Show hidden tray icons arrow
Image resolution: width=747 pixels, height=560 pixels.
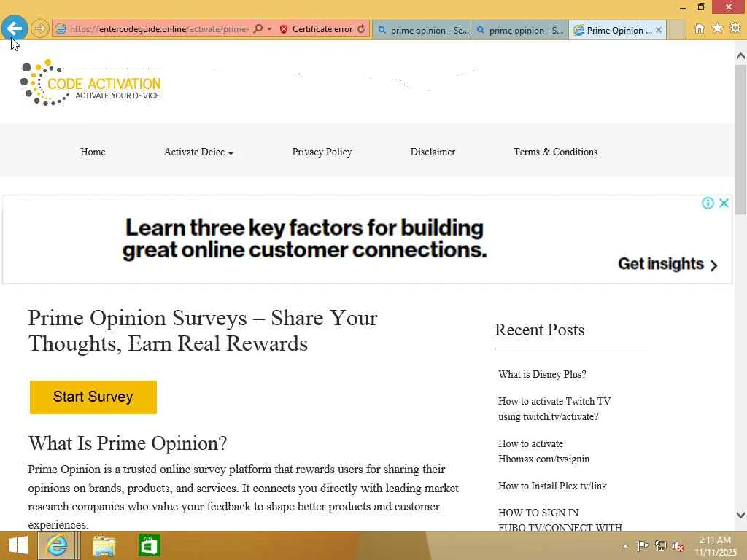tap(625, 546)
